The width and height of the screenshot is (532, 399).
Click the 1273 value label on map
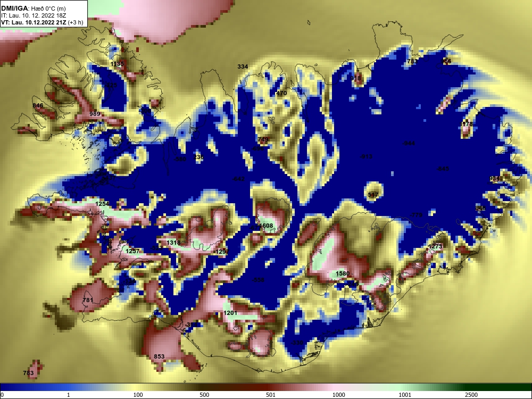click(x=435, y=246)
